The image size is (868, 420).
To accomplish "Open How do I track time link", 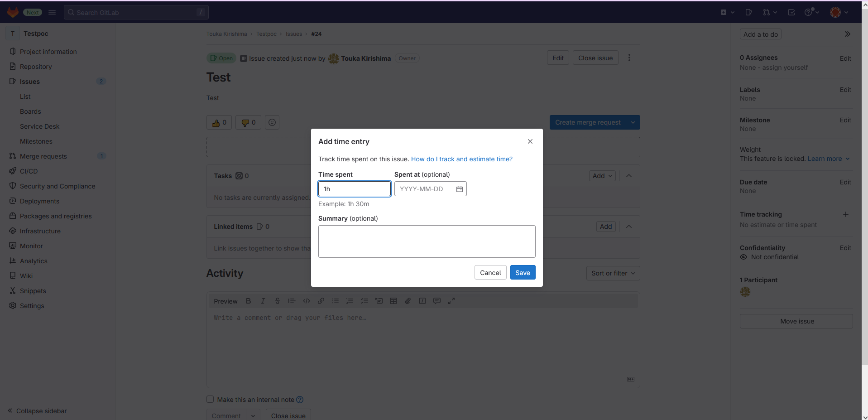I will pyautogui.click(x=462, y=159).
